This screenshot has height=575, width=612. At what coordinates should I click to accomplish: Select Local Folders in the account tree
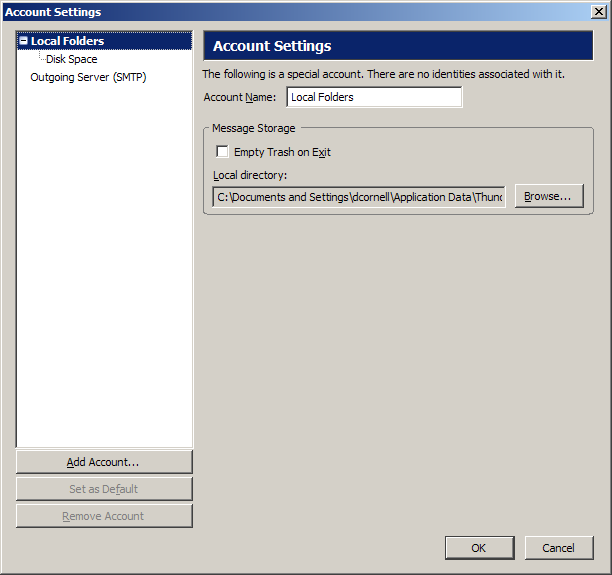67,42
